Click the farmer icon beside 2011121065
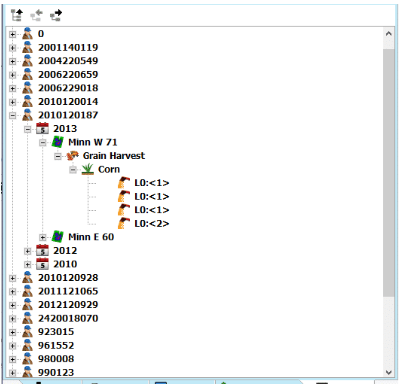The width and height of the screenshot is (399, 391). 28,291
